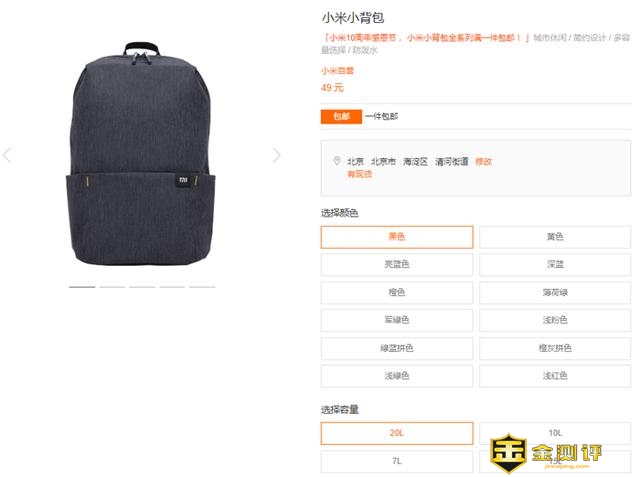The height and width of the screenshot is (477, 640).
Task: Select the 7L capacity option
Action: coord(397,461)
